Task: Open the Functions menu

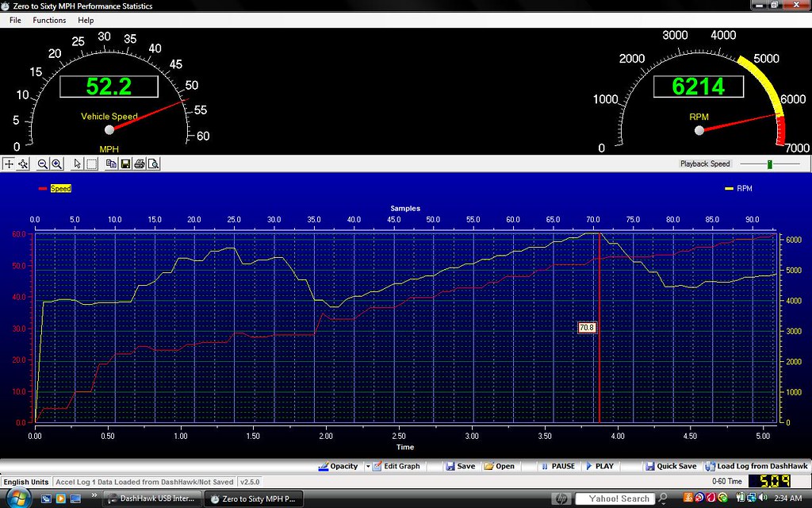Action: pyautogui.click(x=49, y=20)
